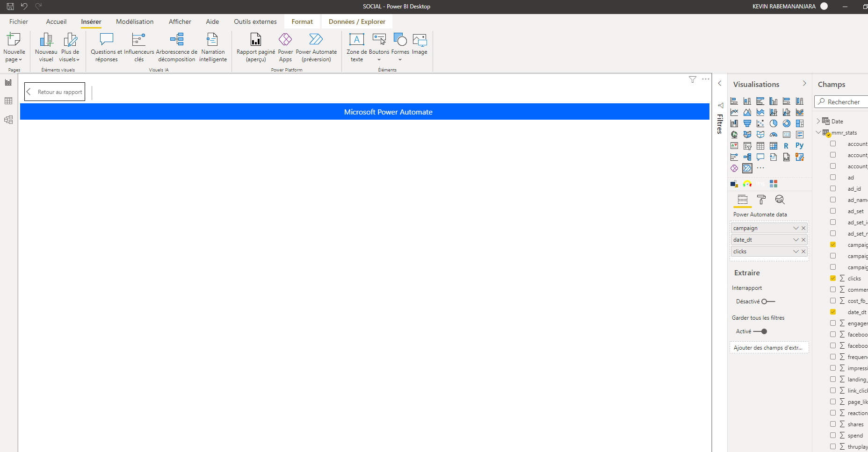The height and width of the screenshot is (452, 868).
Task: Choose the slicer visual icon
Action: (747, 146)
